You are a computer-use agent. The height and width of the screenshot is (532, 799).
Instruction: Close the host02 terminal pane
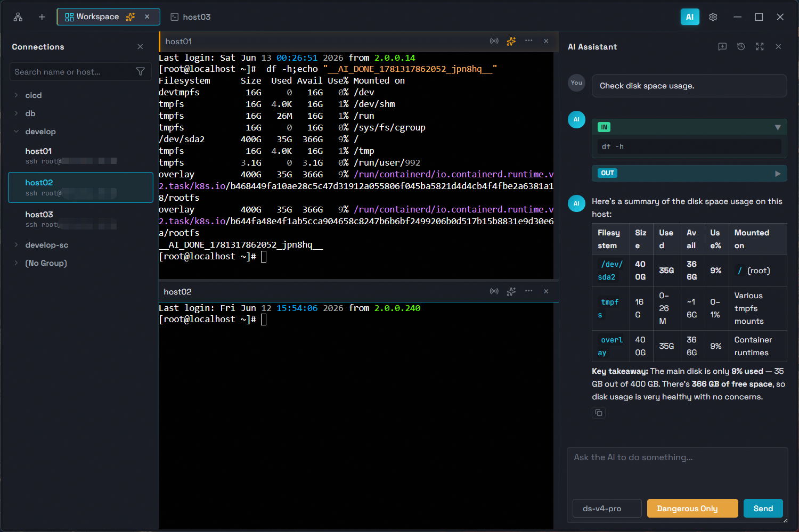[546, 291]
